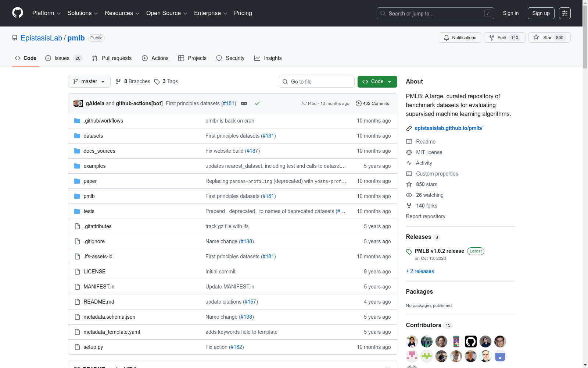View the green check status icon
Screen dimensions: 588x368
pyautogui.click(x=257, y=103)
